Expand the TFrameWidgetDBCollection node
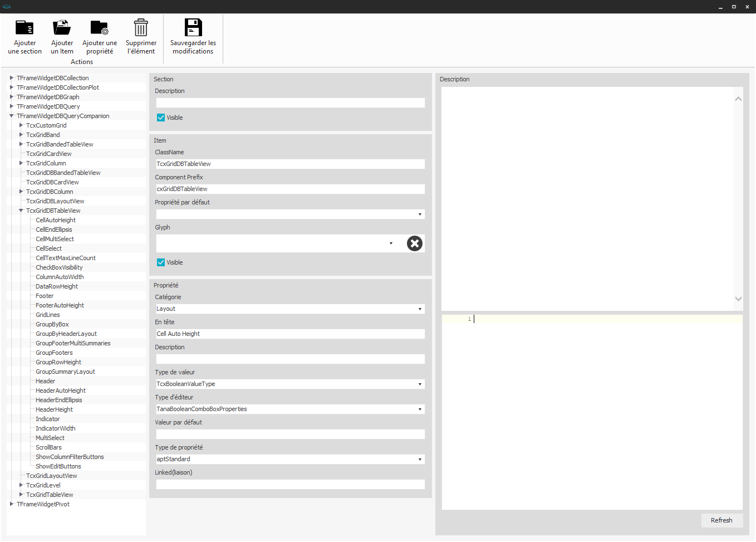This screenshot has width=756, height=542. (12, 78)
